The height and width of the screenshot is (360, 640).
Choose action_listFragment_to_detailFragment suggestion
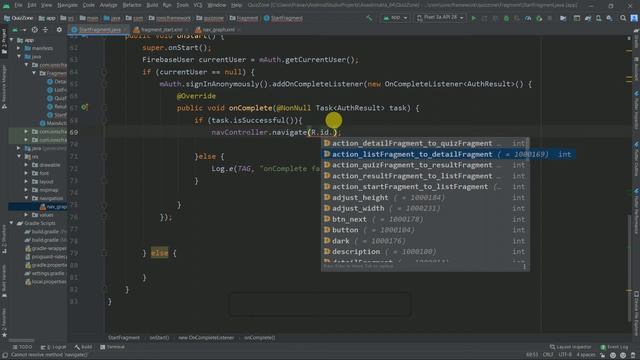coord(449,154)
